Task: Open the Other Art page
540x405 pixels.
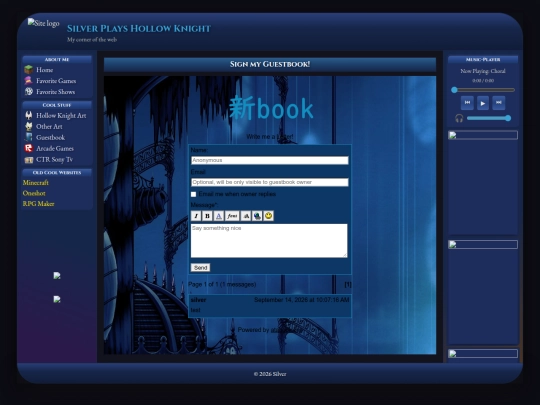Action: 49,127
